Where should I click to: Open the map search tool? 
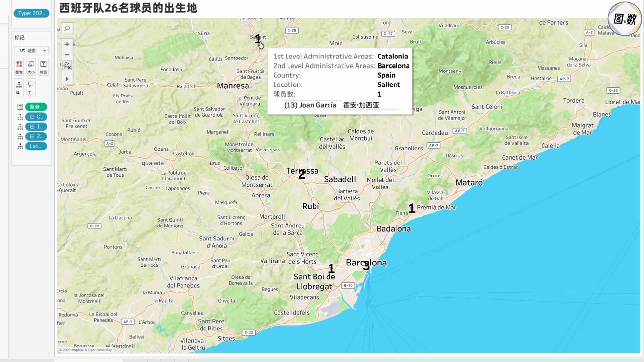coord(67,28)
